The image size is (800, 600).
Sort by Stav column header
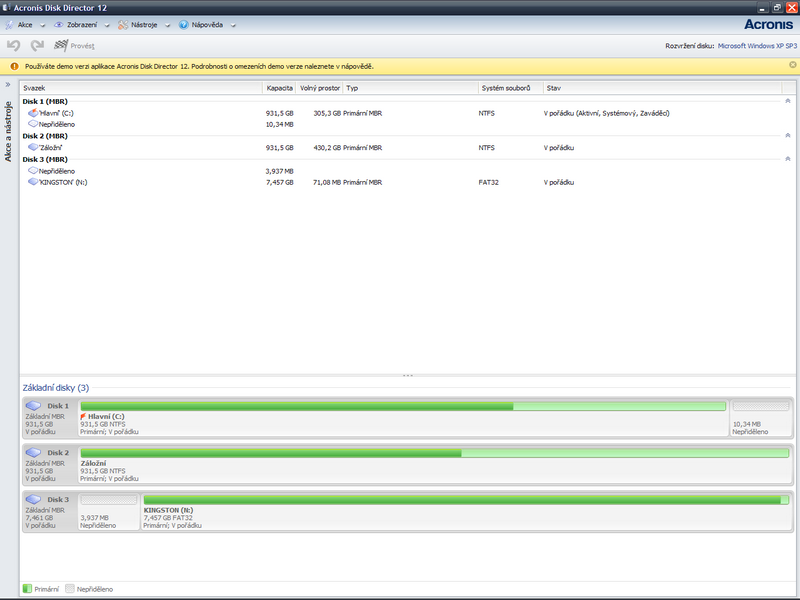click(x=662, y=88)
